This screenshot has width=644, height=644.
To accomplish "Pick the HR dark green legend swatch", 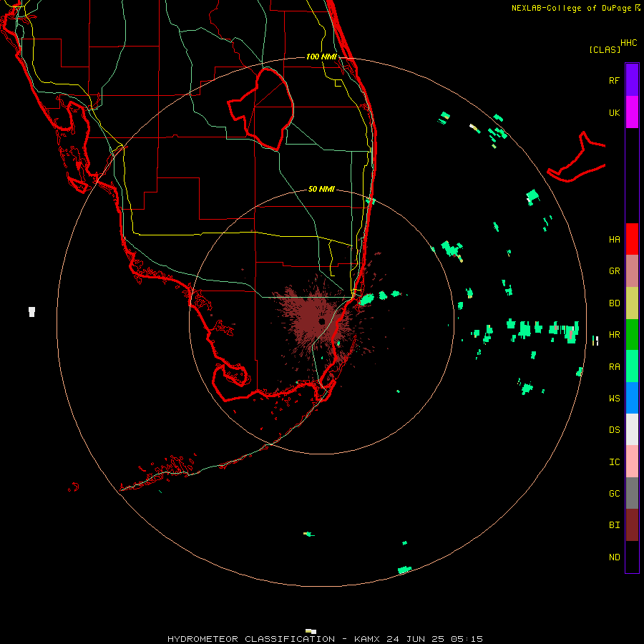I will point(632,335).
